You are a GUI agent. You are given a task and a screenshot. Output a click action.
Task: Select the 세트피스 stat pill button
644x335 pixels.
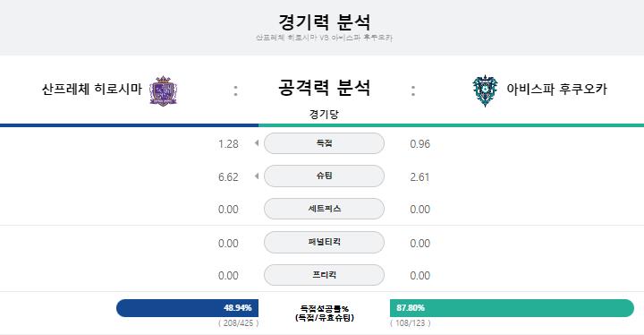point(324,209)
